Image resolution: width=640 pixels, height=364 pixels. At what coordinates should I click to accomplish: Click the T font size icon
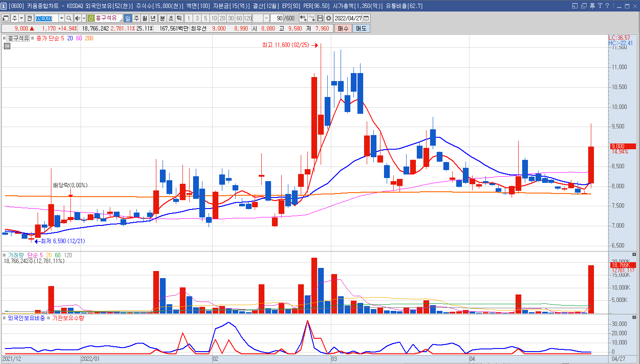[x=600, y=6]
